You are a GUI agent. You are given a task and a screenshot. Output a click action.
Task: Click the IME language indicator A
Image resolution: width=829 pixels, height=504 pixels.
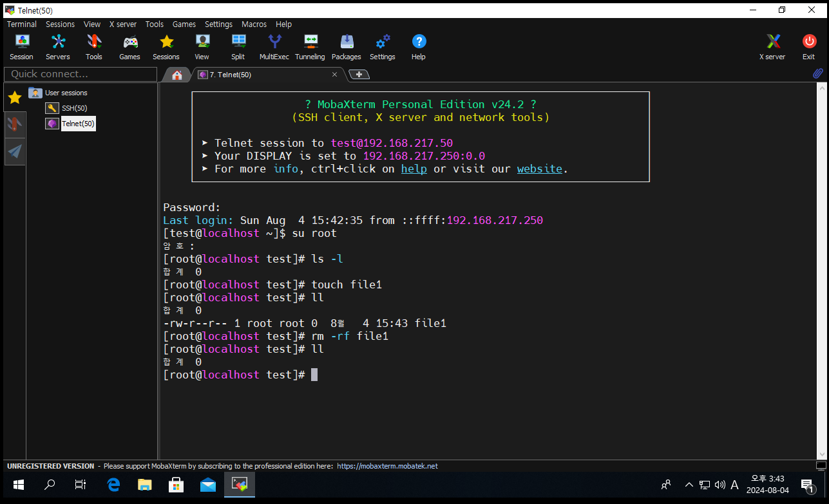[734, 485]
